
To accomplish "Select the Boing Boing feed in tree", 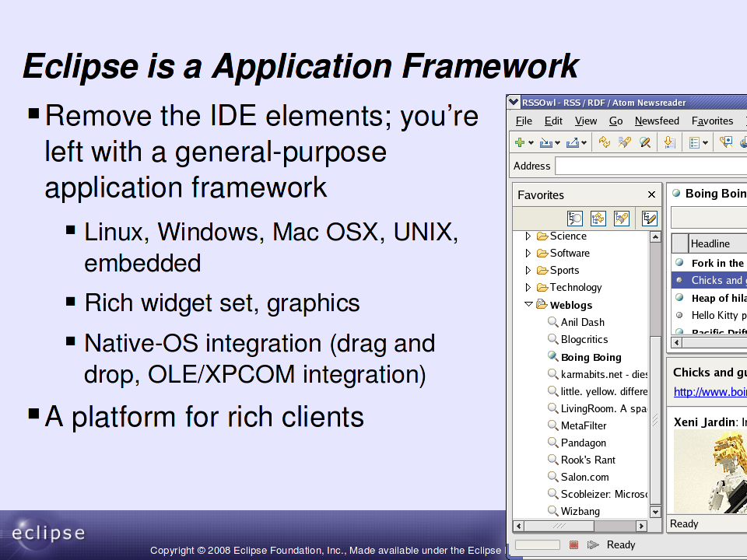I will 591,358.
